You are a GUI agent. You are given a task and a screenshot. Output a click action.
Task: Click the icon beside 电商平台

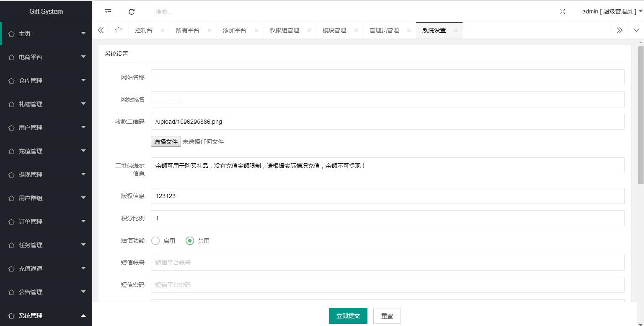[11, 57]
